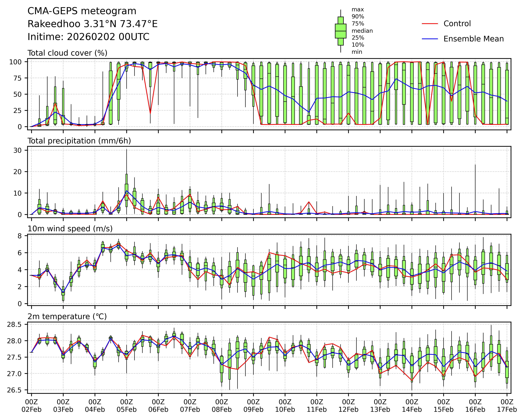Click the Initime 20260202 00UTC text
524x420 pixels.
click(88, 37)
